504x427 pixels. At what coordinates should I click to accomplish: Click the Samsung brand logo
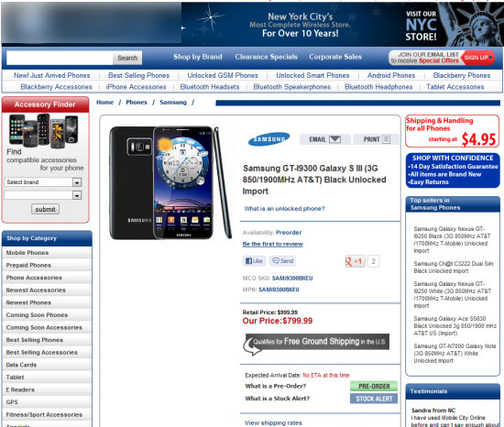[269, 139]
